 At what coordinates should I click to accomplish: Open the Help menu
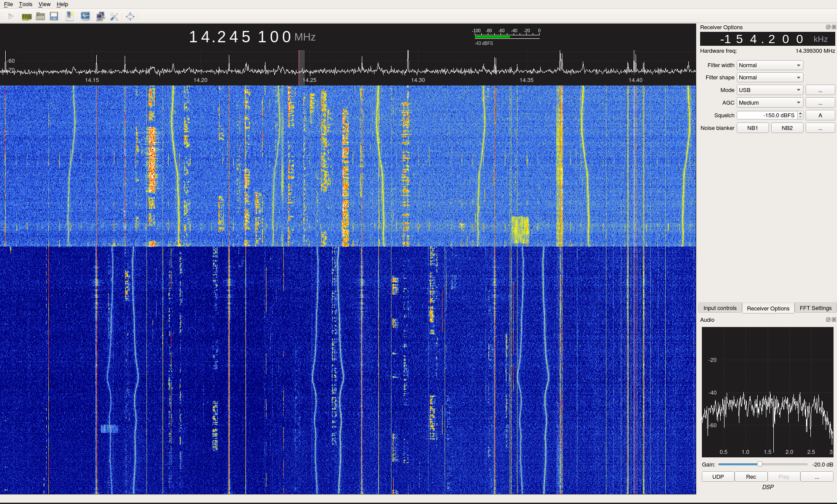[62, 4]
